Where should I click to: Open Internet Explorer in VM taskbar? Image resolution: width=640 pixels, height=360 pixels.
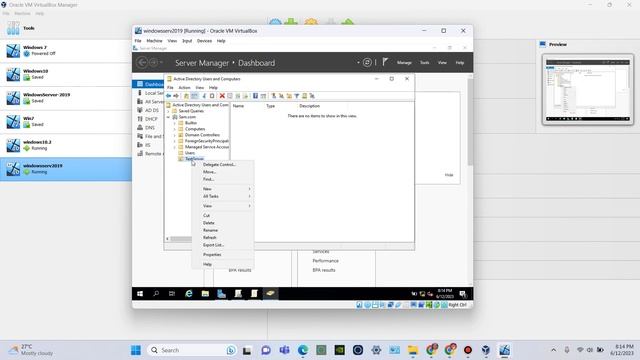(x=189, y=293)
